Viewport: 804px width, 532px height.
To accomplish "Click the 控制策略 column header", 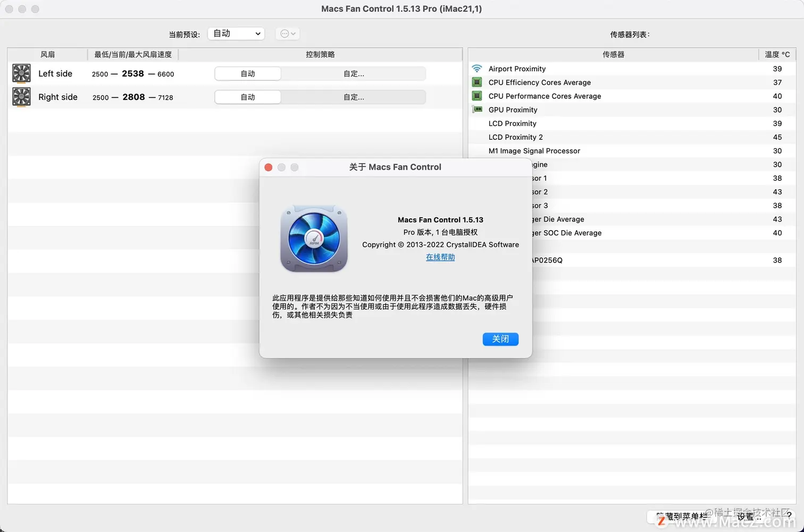I will point(320,54).
